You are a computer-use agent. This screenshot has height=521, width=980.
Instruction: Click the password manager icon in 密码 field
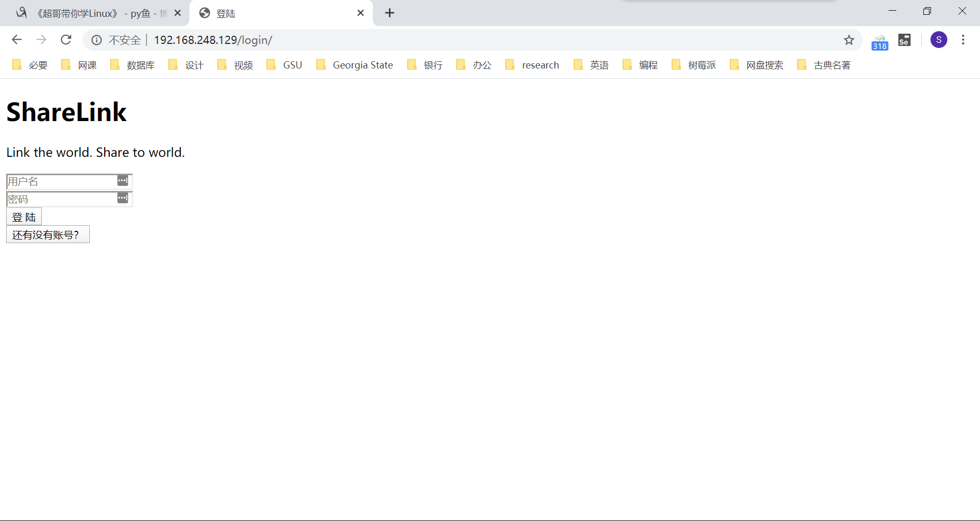[122, 198]
